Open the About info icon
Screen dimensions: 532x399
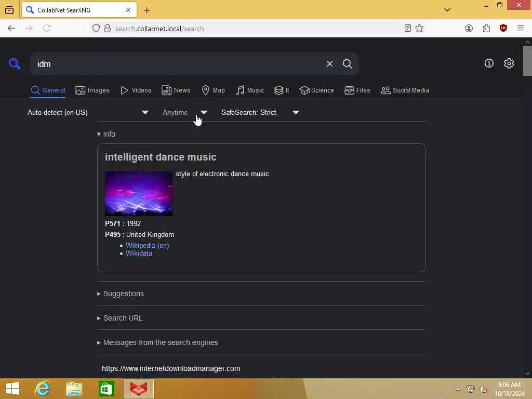(489, 63)
